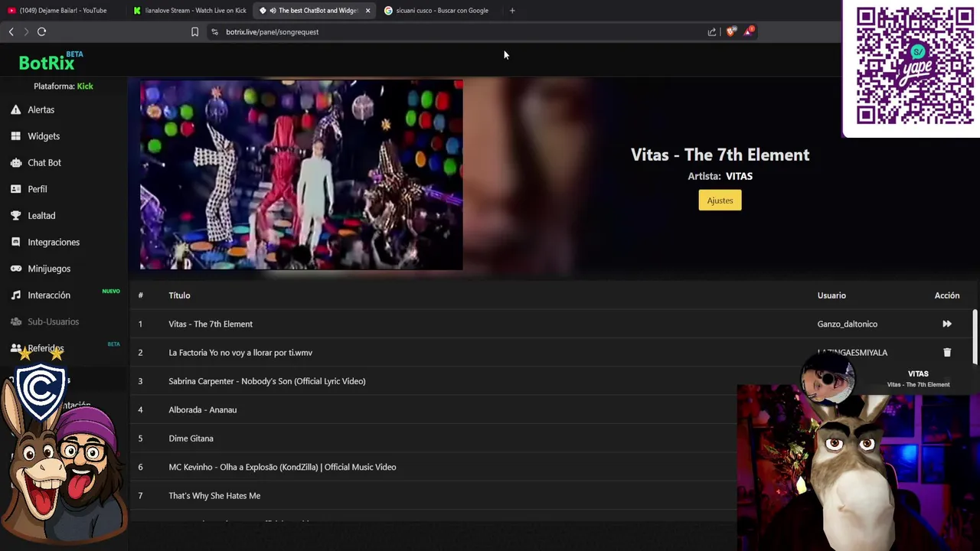Open a new browser tab
Image resolution: width=980 pixels, height=551 pixels.
(512, 11)
